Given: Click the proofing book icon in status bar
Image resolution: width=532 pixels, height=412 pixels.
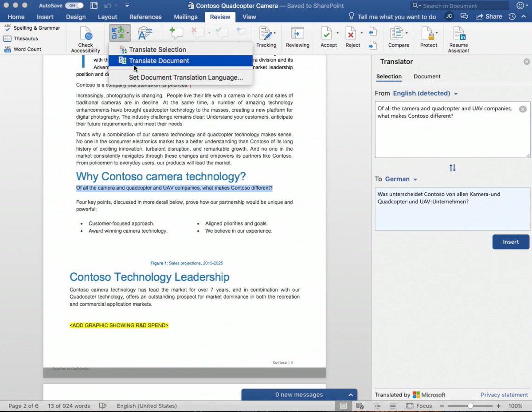Looking at the screenshot, I should pos(103,406).
